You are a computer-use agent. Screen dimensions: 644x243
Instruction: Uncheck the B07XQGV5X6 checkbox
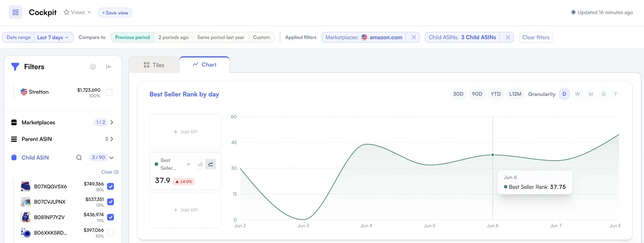[x=110, y=186]
